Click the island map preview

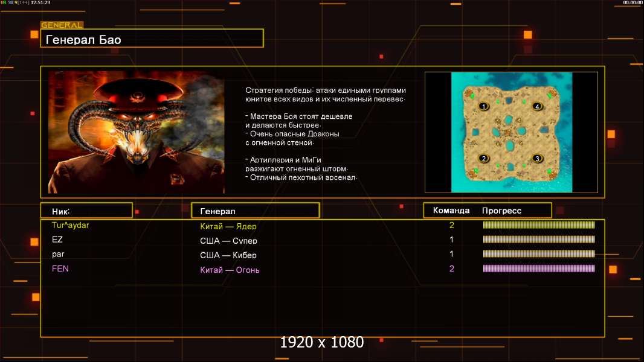[x=512, y=132]
